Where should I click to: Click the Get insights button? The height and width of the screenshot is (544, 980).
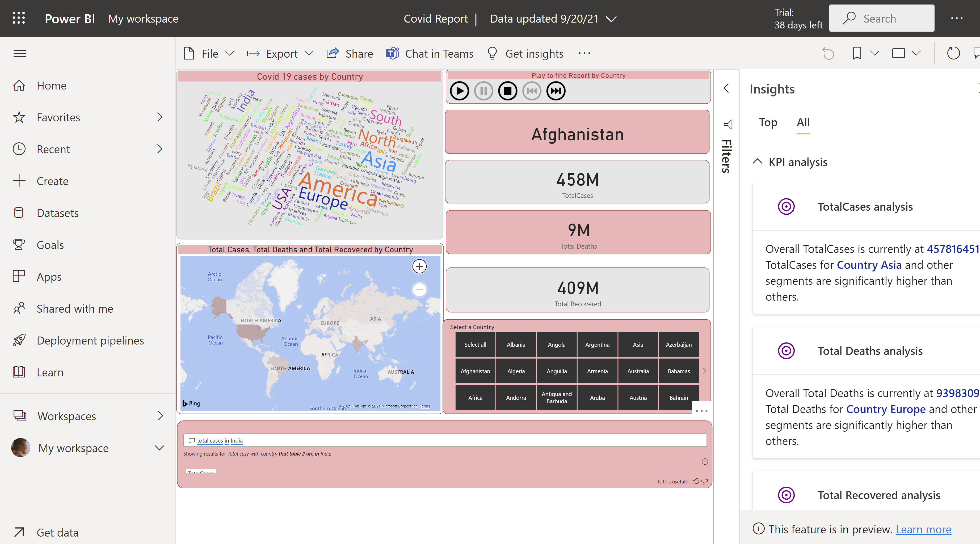(x=525, y=54)
